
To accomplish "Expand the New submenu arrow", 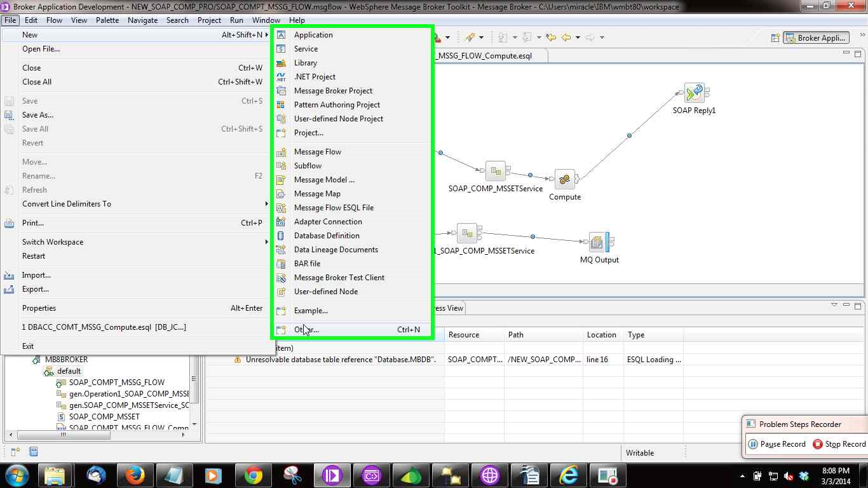I will [x=267, y=35].
